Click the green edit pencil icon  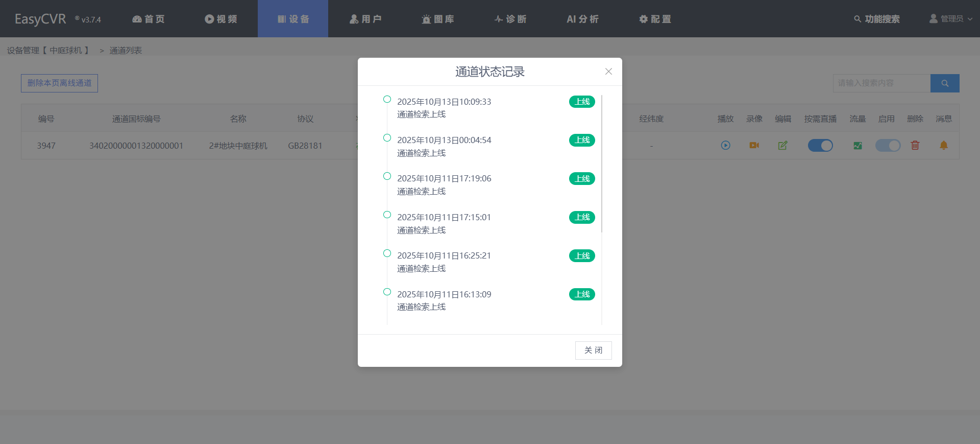coord(782,146)
